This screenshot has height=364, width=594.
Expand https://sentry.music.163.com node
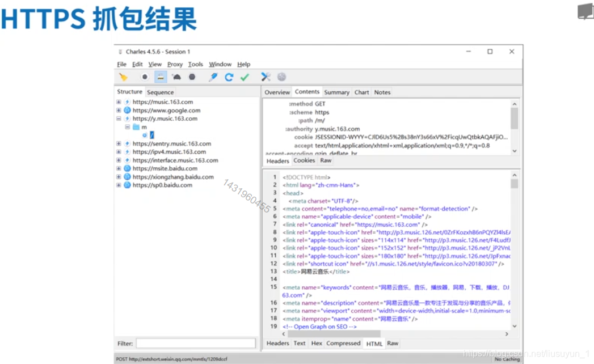point(119,143)
